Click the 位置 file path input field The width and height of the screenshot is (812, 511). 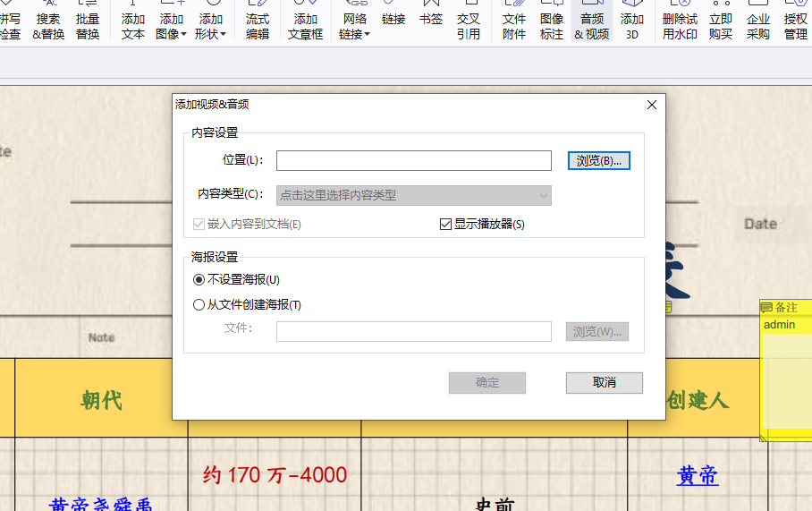pos(413,161)
